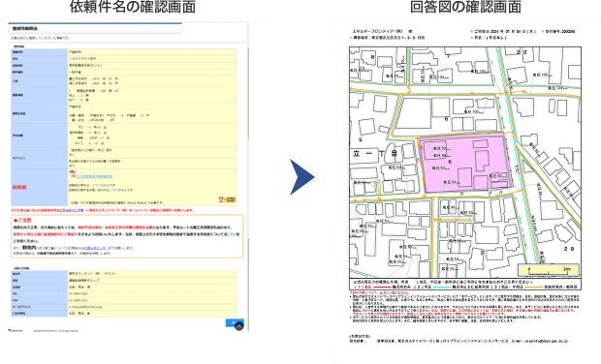Click the red line legend swatch below map
Screen dimensions: 601x364
[383, 287]
